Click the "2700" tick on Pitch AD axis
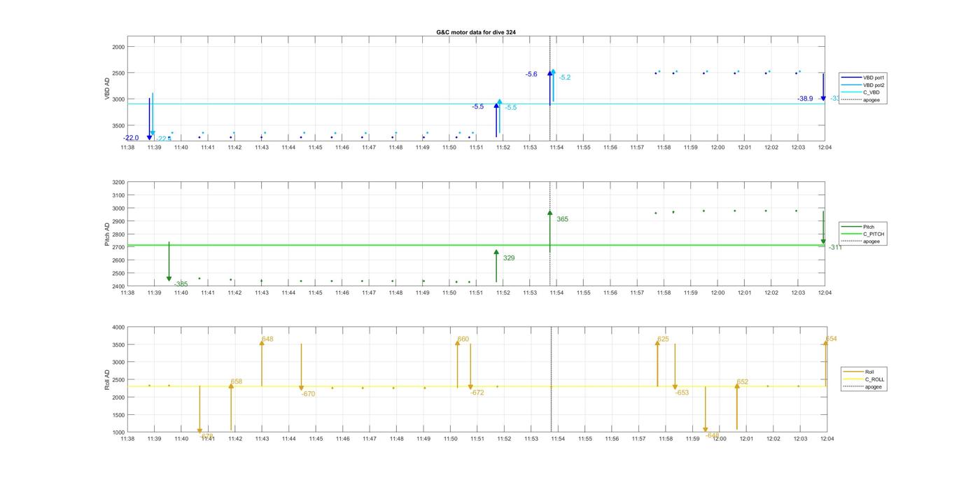This screenshot has height=485, width=980. click(x=118, y=247)
